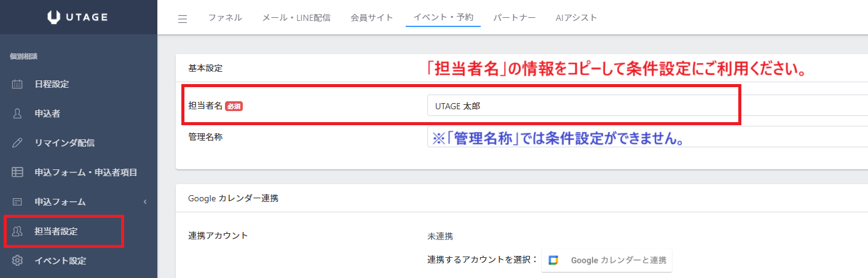Click the 管理名称 label
The width and height of the screenshot is (868, 278).
point(205,137)
